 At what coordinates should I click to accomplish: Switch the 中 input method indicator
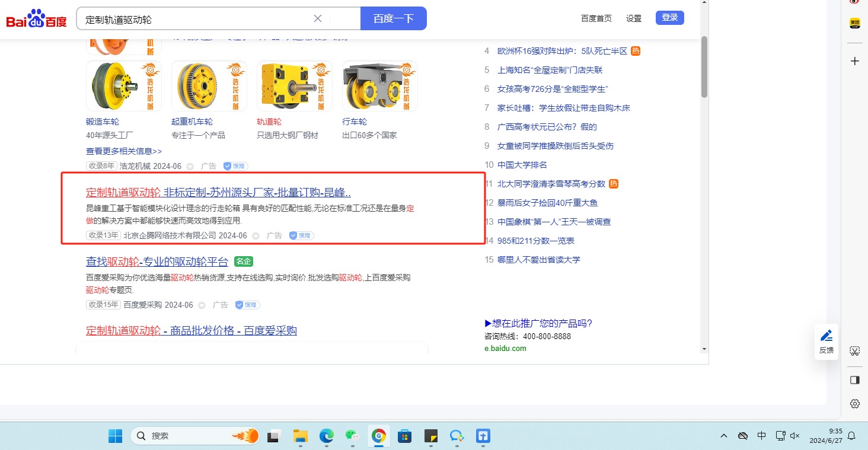point(761,436)
